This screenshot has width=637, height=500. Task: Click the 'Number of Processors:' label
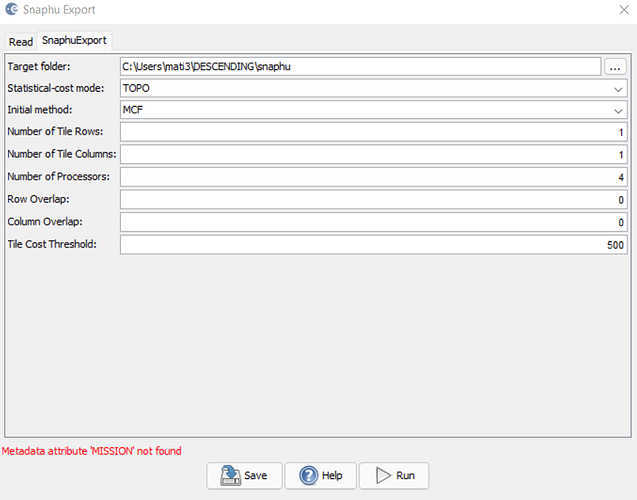point(58,177)
